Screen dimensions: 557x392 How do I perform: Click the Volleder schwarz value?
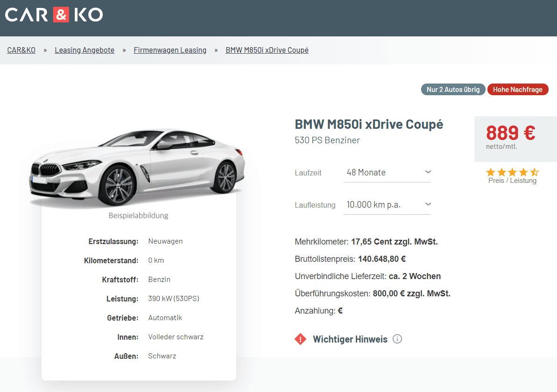[176, 337]
